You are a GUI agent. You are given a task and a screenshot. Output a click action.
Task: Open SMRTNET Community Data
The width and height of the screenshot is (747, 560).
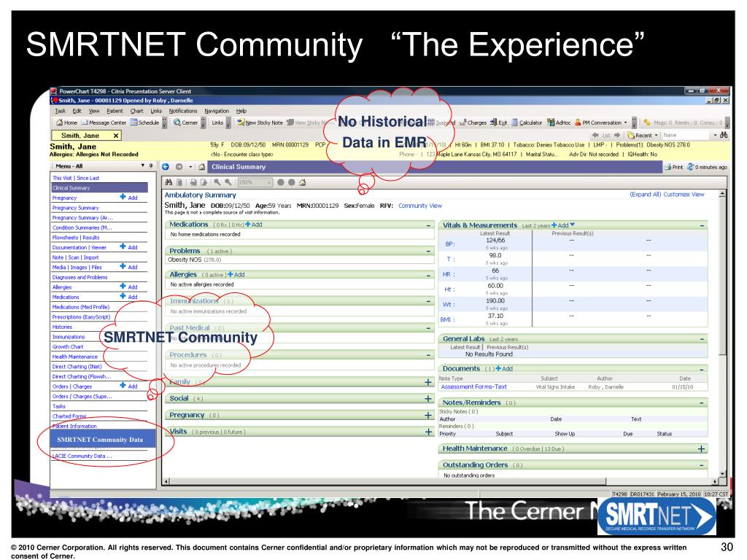click(x=103, y=440)
